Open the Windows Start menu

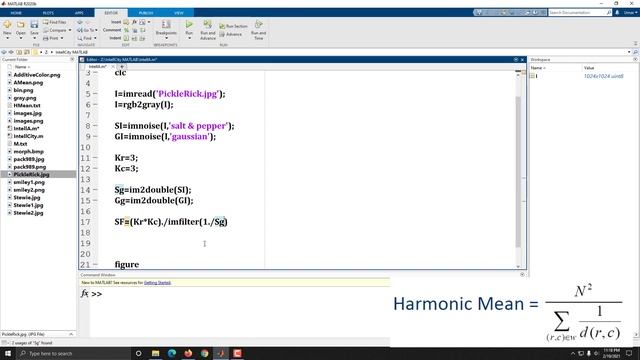click(8, 353)
